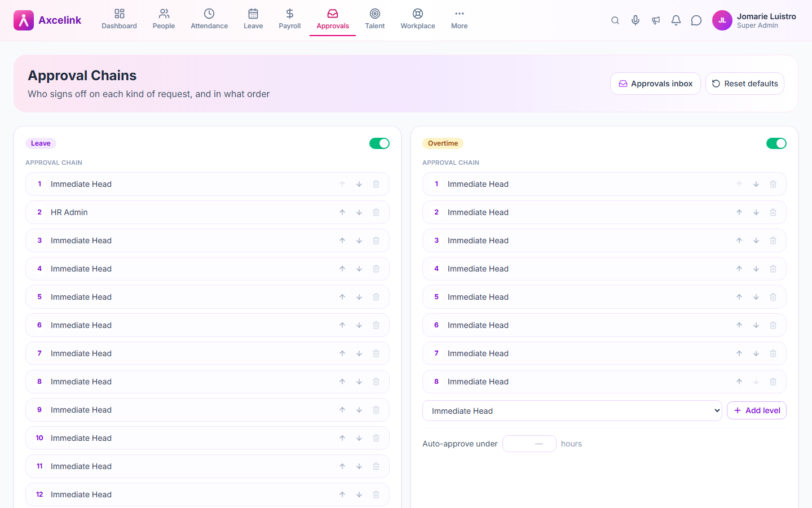
Task: Open the Dashboard tab
Action: pyautogui.click(x=119, y=20)
